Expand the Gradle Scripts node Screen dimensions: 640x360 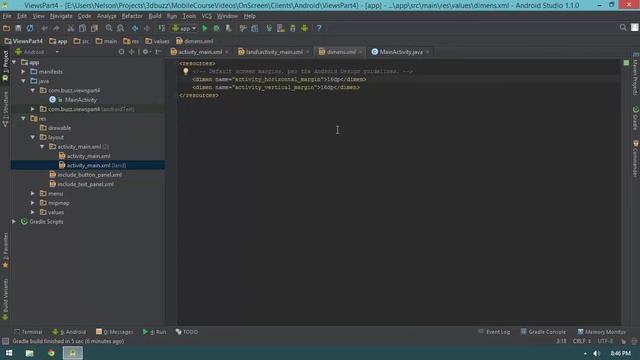pos(14,222)
